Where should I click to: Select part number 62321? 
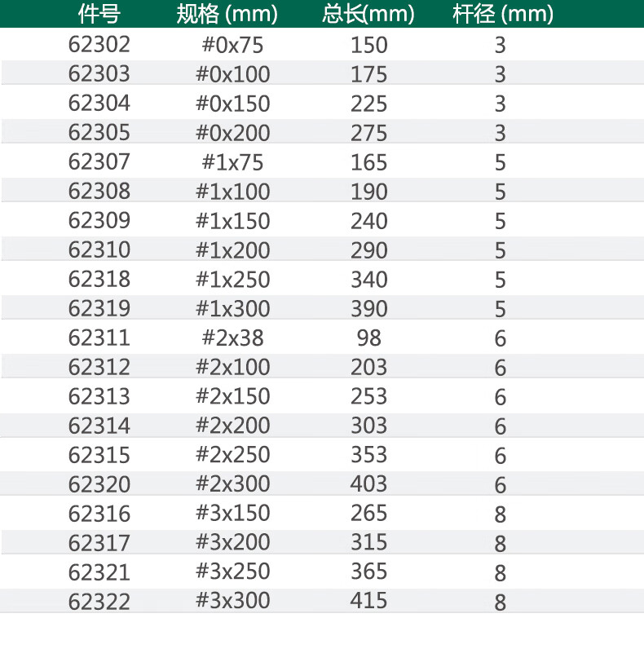coord(99,572)
